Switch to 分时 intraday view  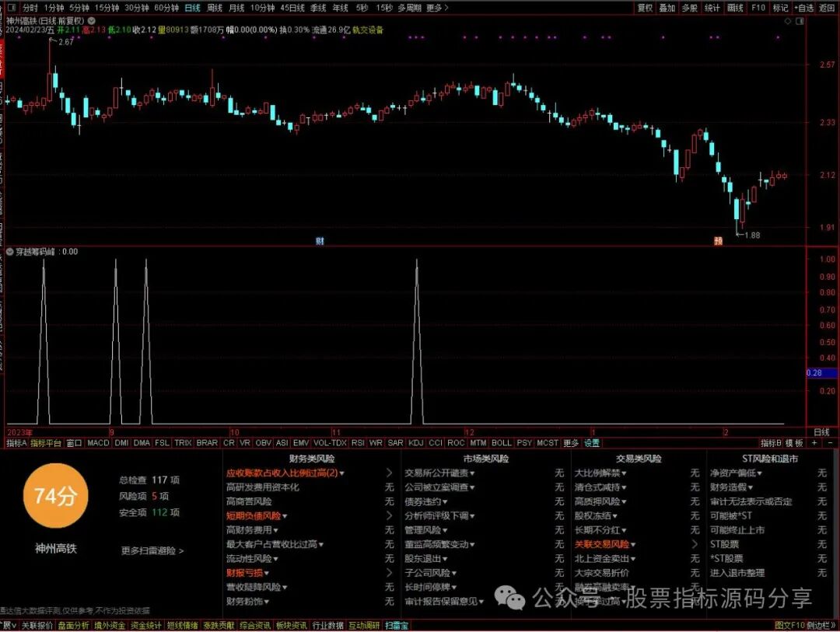[30, 8]
